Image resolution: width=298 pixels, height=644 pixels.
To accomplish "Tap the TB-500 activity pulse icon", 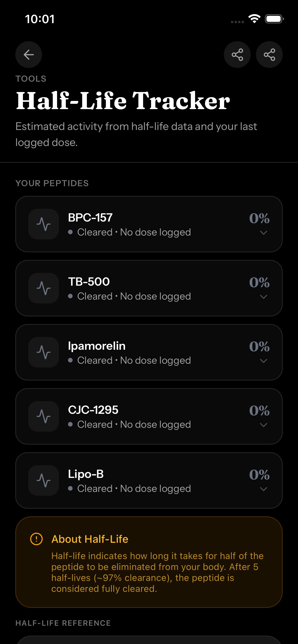I will pyautogui.click(x=44, y=288).
